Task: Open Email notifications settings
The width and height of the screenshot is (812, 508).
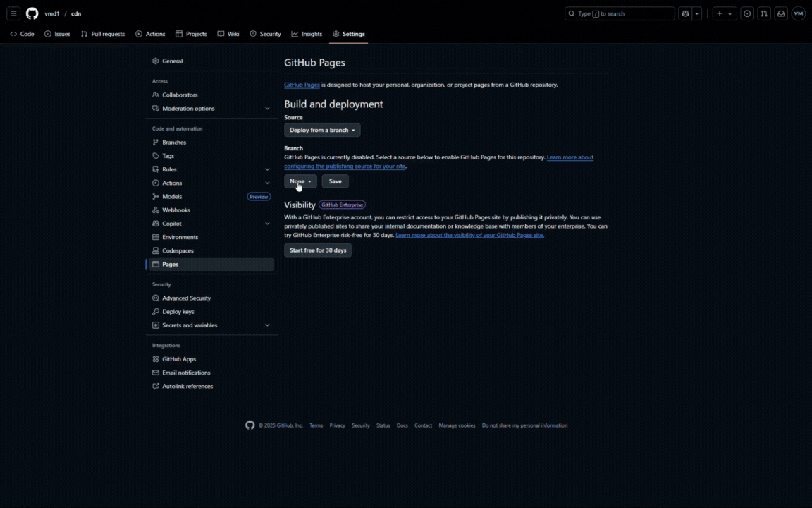Action: (x=211, y=373)
